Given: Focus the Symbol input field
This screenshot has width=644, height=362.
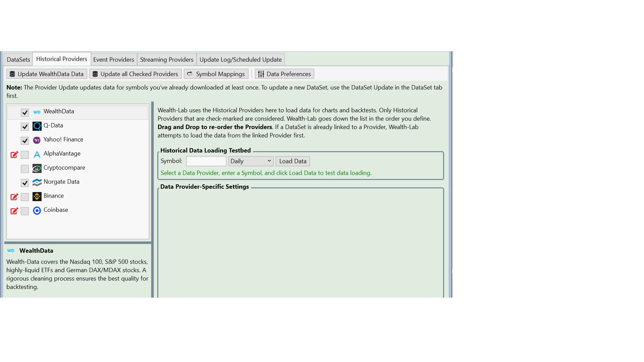Looking at the screenshot, I should click(206, 161).
